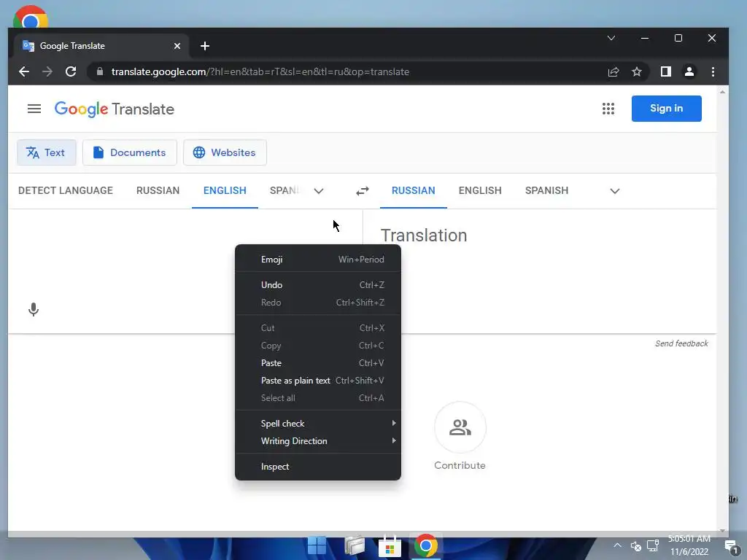Select Spanish as the source language
The height and width of the screenshot is (560, 747).
(x=285, y=190)
